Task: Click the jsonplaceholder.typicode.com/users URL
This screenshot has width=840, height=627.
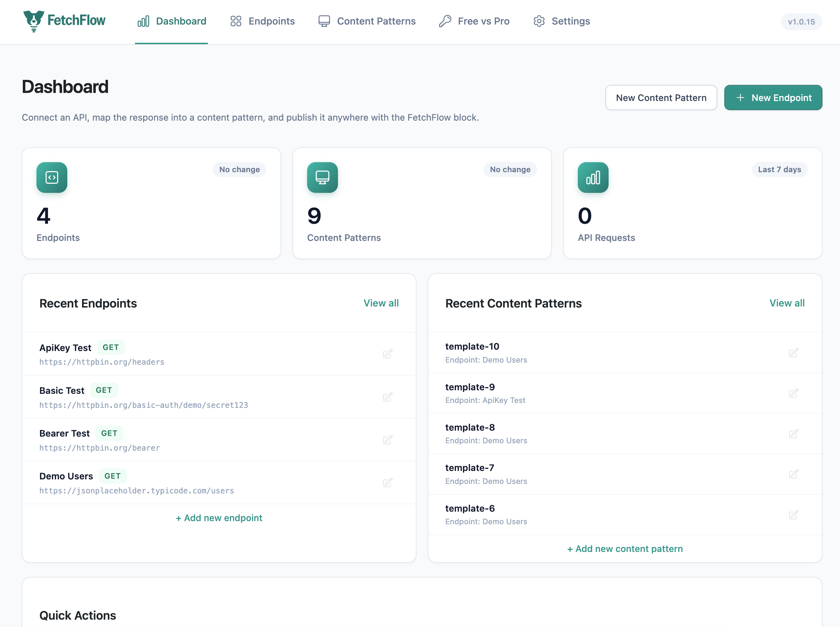Action: [x=137, y=491]
